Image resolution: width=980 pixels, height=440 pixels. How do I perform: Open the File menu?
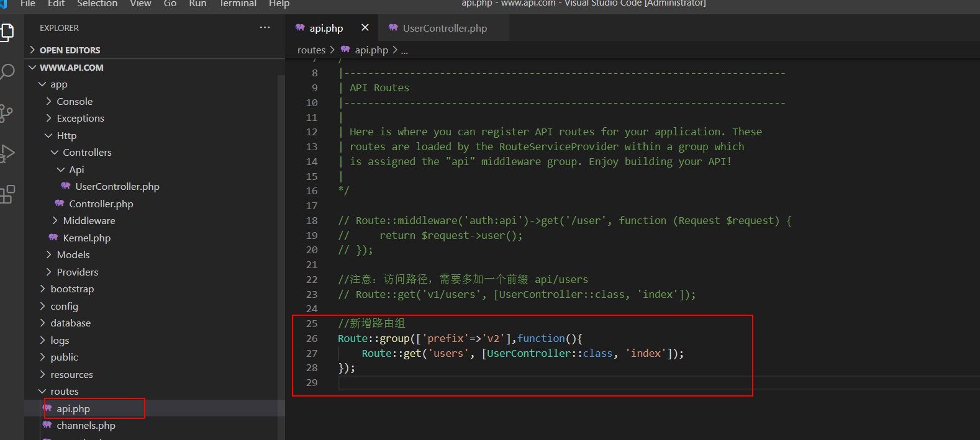(27, 4)
